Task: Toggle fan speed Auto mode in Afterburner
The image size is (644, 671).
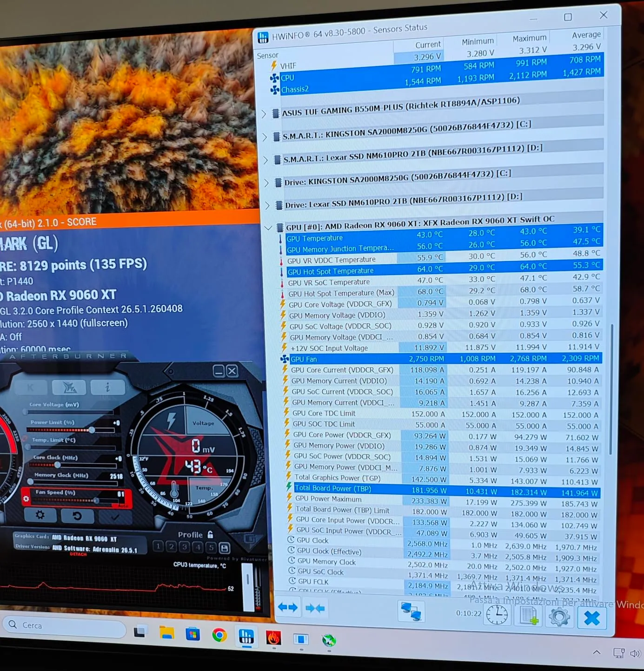Action: (123, 505)
